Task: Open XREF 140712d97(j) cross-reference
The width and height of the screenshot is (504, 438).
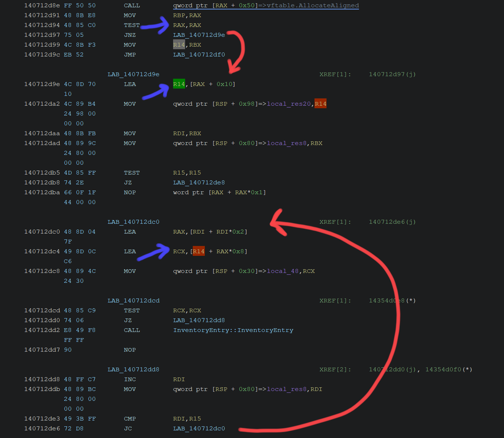Action: 392,74
